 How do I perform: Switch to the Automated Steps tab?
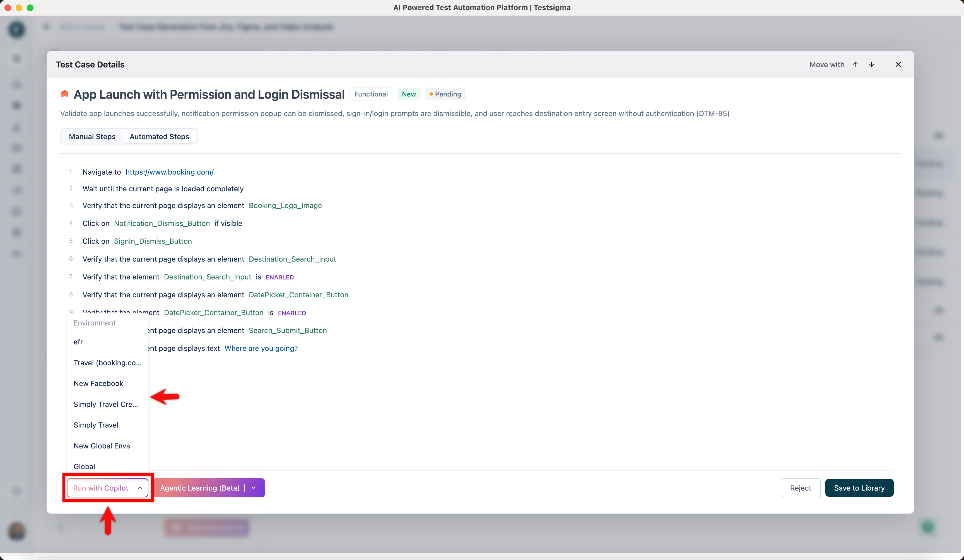tap(159, 137)
